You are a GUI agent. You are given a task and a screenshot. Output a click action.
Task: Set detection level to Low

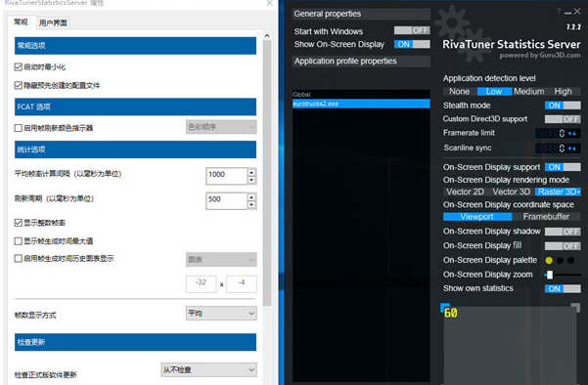(x=494, y=92)
